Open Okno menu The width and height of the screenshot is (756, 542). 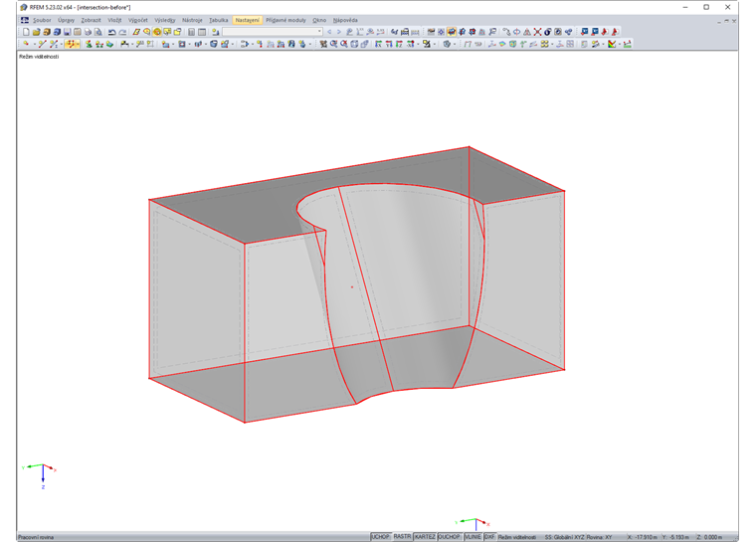(x=319, y=20)
